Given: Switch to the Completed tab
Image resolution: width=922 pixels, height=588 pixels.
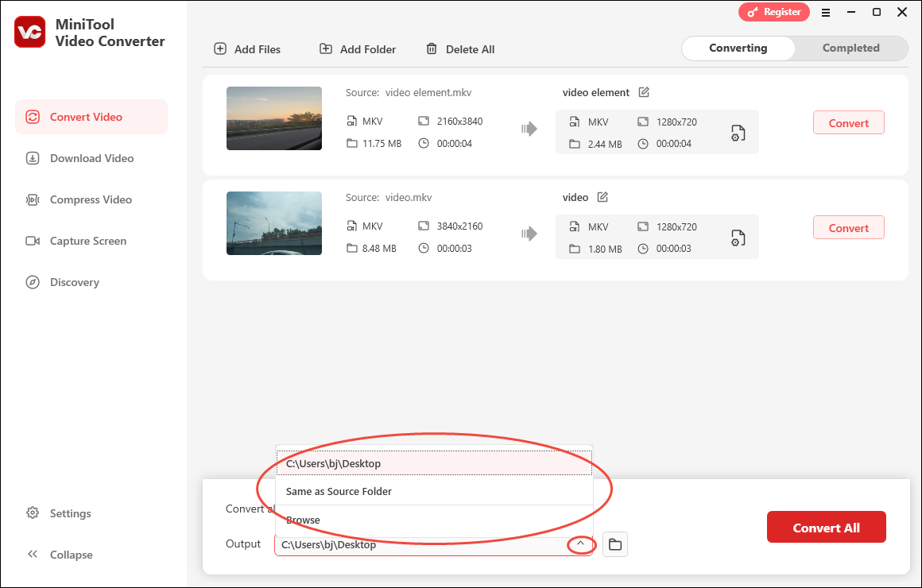Looking at the screenshot, I should click(850, 48).
